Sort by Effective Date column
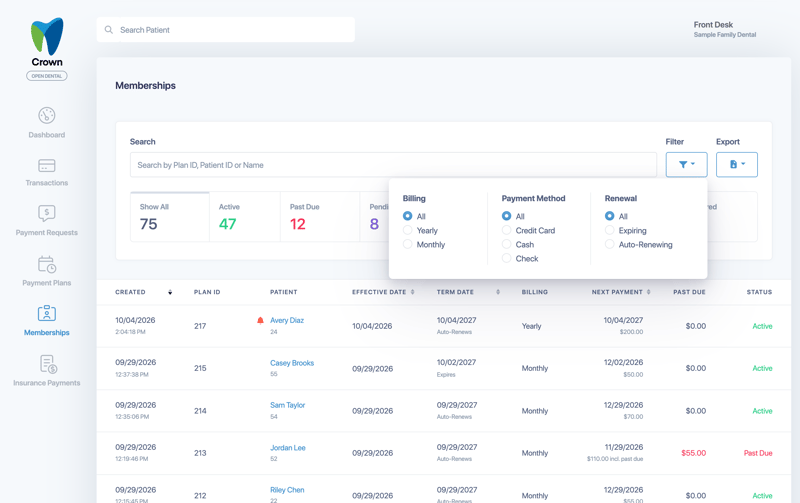 coord(413,292)
